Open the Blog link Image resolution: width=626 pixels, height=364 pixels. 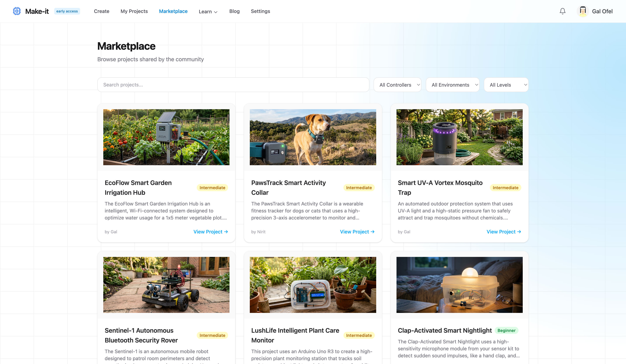point(234,11)
